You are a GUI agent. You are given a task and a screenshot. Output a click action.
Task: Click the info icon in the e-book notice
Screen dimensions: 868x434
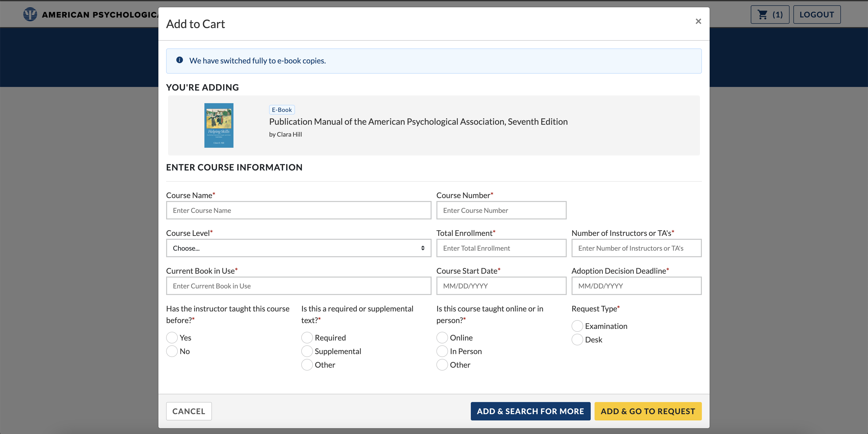pos(180,60)
